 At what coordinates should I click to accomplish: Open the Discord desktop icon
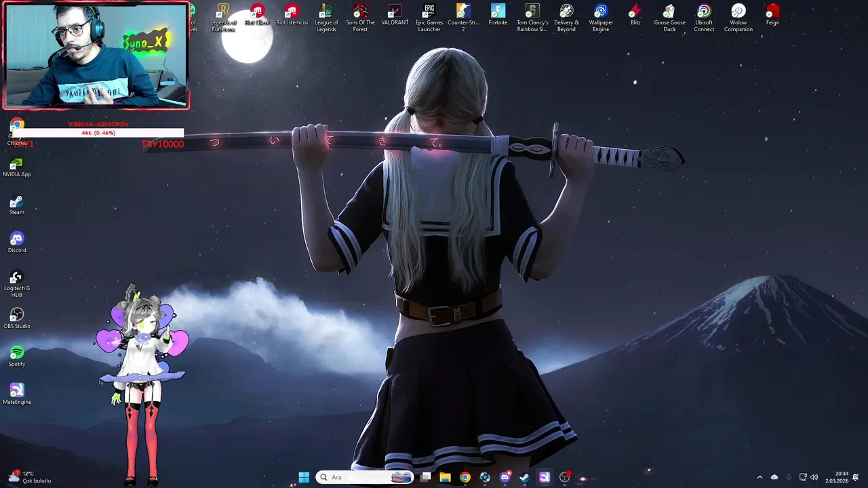pos(17,243)
